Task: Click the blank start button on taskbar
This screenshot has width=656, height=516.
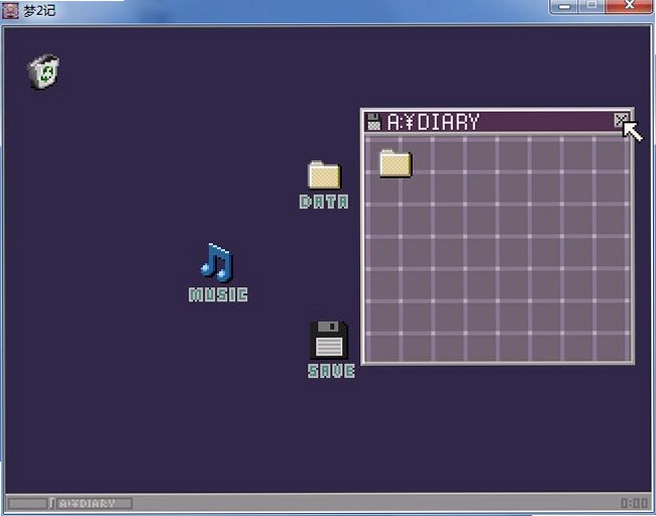Action: pyautogui.click(x=27, y=503)
